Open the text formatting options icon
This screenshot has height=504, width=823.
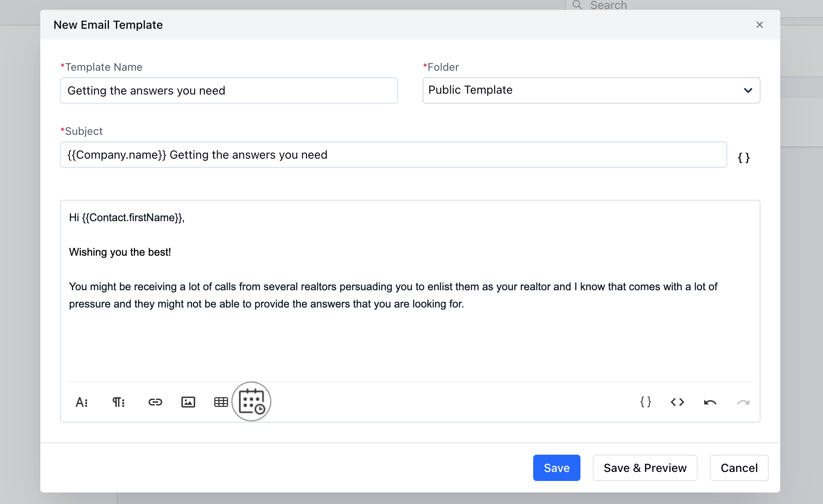click(81, 402)
